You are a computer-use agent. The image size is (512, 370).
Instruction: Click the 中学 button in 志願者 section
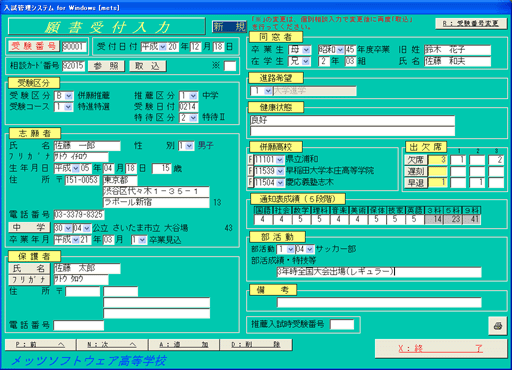tap(29, 228)
